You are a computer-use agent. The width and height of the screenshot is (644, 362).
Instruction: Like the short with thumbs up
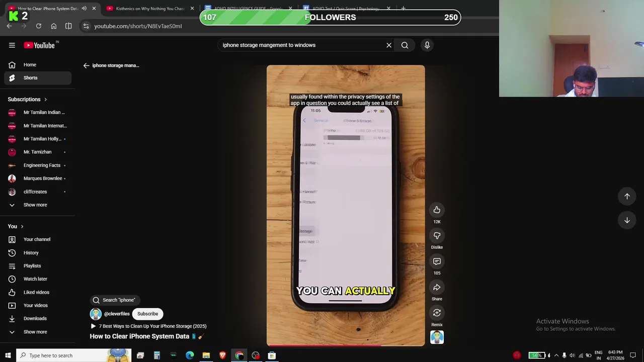437,210
